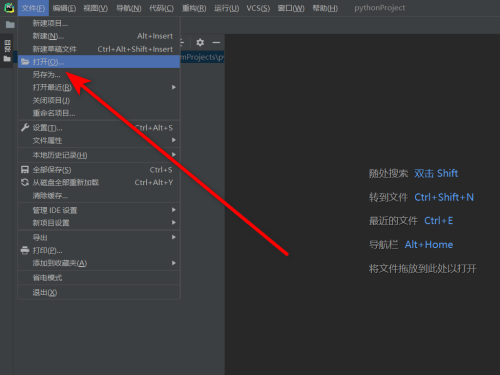Click the open folder icon beside 打开(O)
500x375 pixels.
[25, 62]
